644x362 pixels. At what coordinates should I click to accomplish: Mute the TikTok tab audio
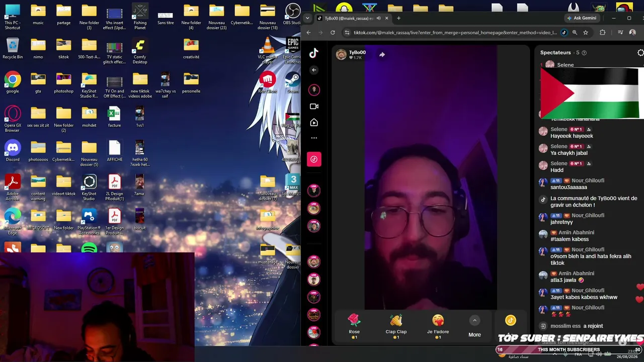378,18
